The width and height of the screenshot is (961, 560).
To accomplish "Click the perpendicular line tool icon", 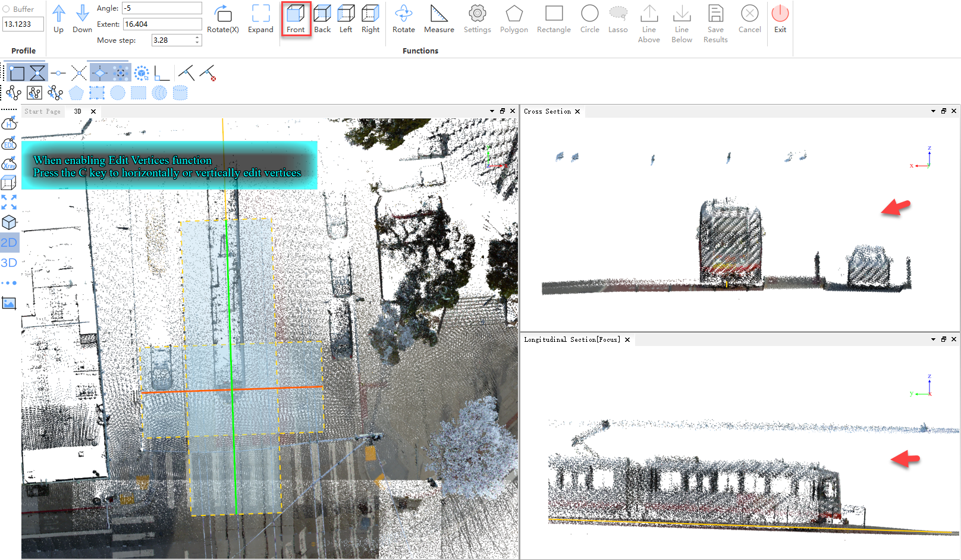I will click(x=186, y=73).
